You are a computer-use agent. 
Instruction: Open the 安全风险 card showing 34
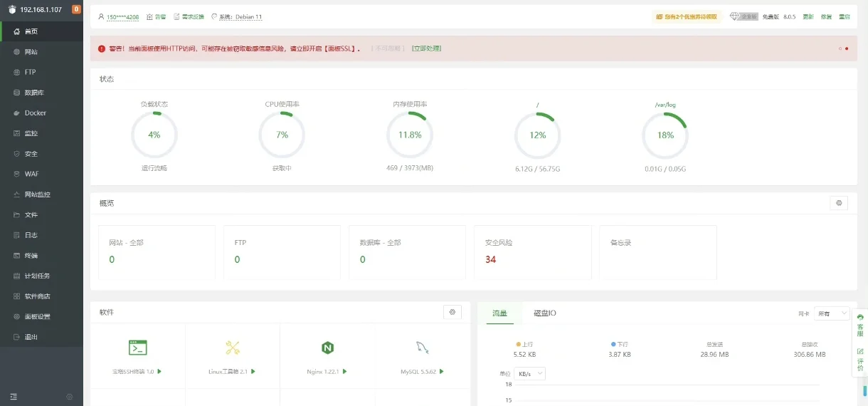tap(533, 252)
